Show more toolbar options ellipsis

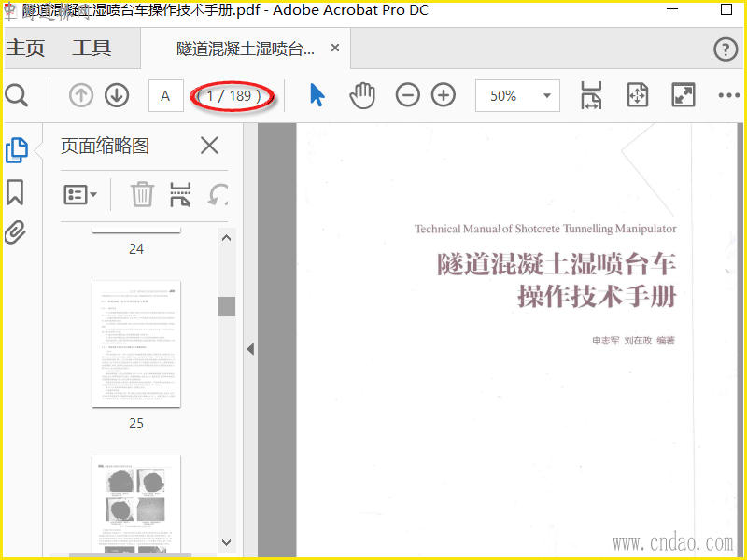729,96
